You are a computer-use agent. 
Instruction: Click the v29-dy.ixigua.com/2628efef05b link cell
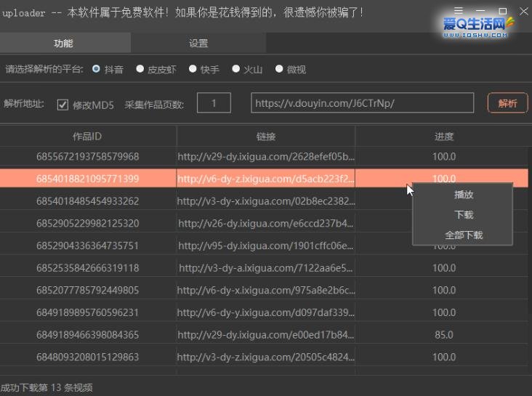tap(266, 156)
